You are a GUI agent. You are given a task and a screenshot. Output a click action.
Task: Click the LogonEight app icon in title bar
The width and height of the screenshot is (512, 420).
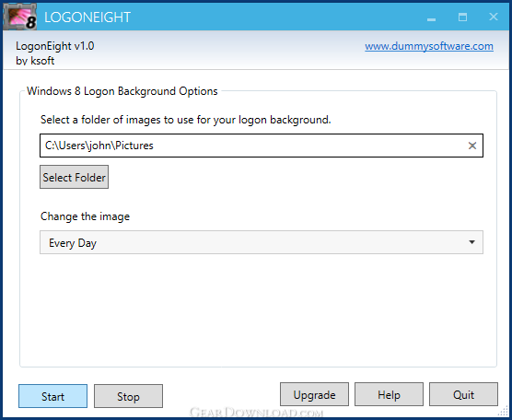pos(19,17)
